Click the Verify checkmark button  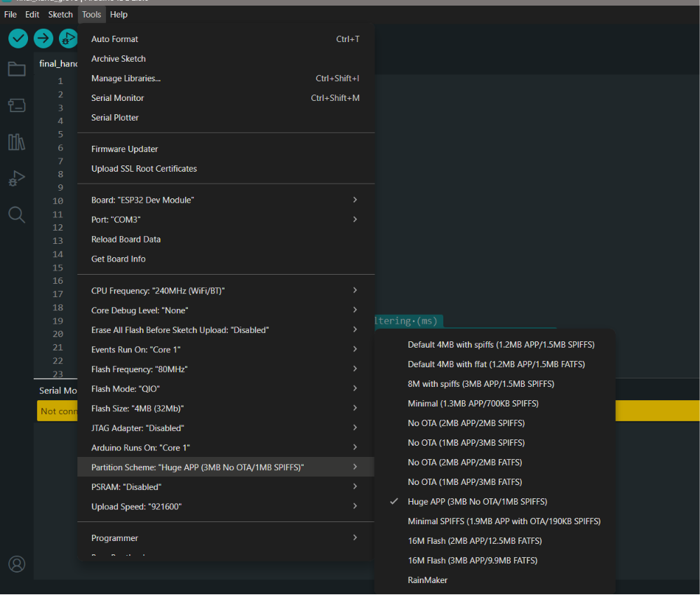(x=18, y=39)
